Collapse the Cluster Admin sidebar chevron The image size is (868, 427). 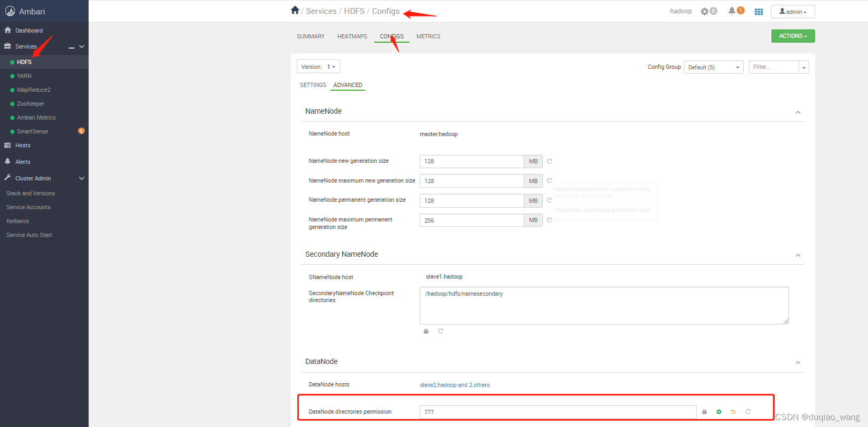[82, 178]
